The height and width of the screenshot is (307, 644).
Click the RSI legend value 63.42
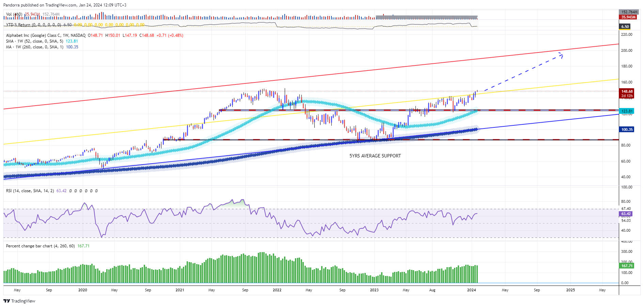click(x=62, y=191)
